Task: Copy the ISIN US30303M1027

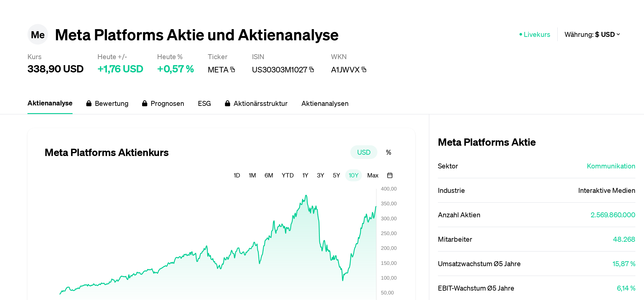Action: 311,70
